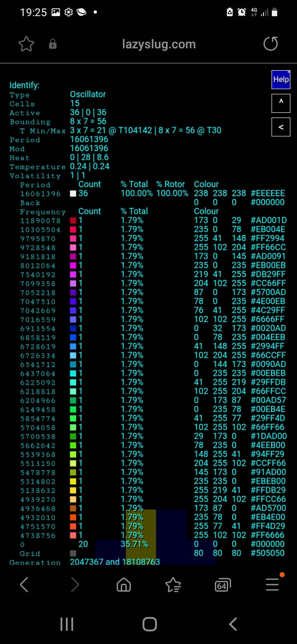297x644 pixels.
Task: Click hex code #6666FF
Action: pos(267,319)
